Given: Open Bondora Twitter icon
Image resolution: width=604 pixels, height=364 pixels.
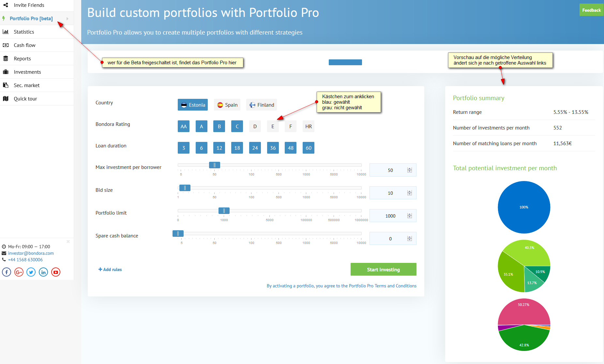Looking at the screenshot, I should 31,272.
